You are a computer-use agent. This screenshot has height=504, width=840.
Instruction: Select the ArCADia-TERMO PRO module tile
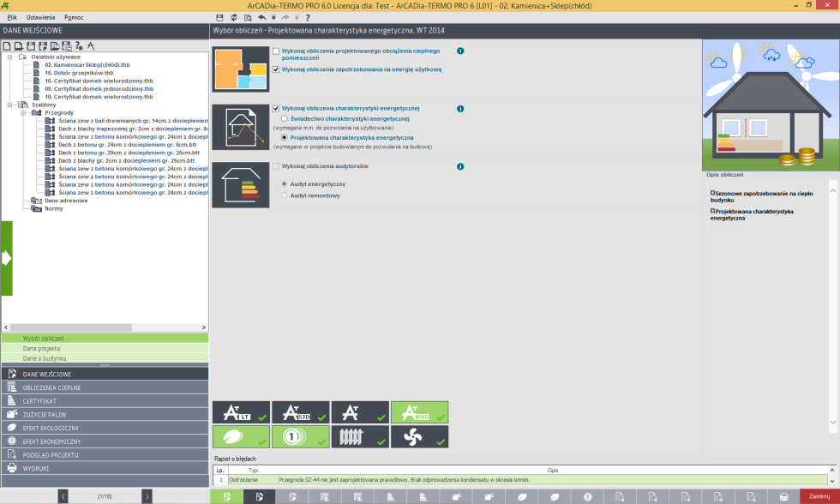[419, 412]
